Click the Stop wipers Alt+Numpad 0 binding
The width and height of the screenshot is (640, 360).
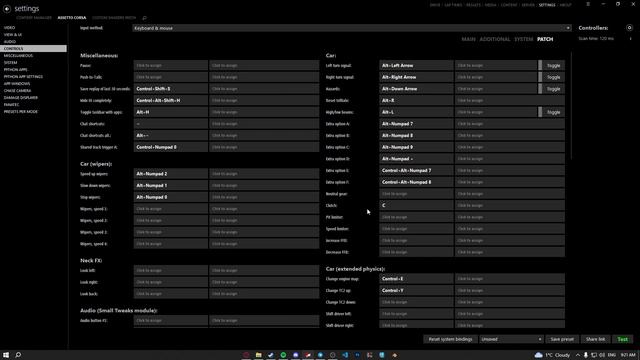click(x=171, y=197)
